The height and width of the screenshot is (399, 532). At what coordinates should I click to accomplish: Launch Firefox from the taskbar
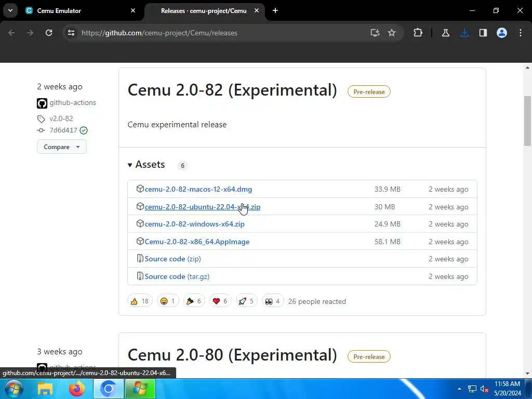(x=77, y=389)
